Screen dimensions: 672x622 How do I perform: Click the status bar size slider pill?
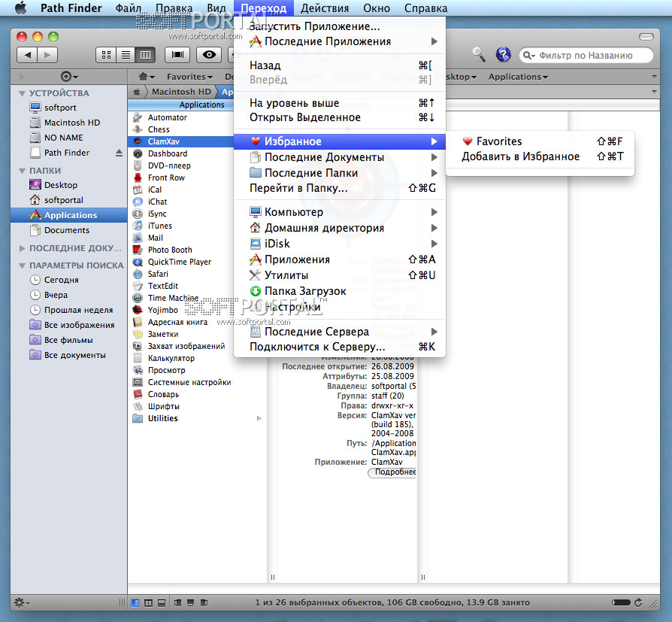(621, 602)
